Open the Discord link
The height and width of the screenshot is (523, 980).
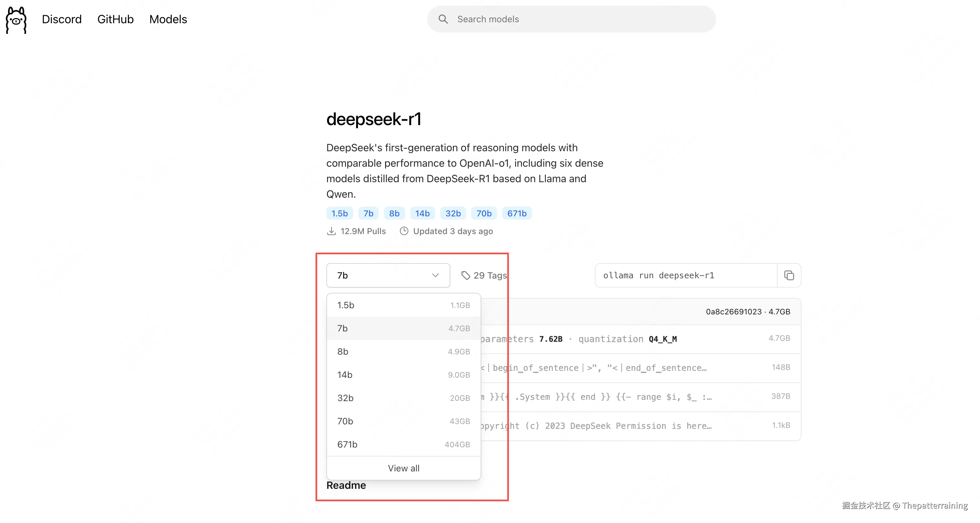[x=62, y=19]
